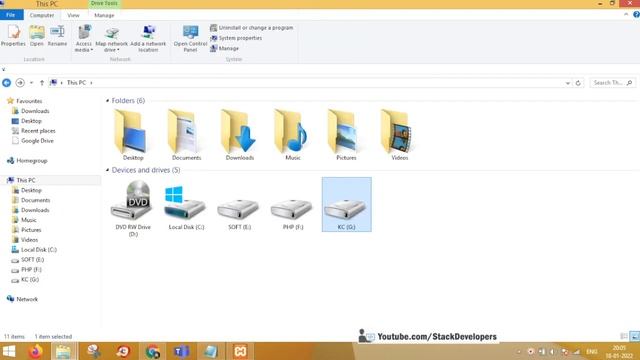The height and width of the screenshot is (360, 640).
Task: Launch Firefox from the taskbar
Action: click(36, 351)
